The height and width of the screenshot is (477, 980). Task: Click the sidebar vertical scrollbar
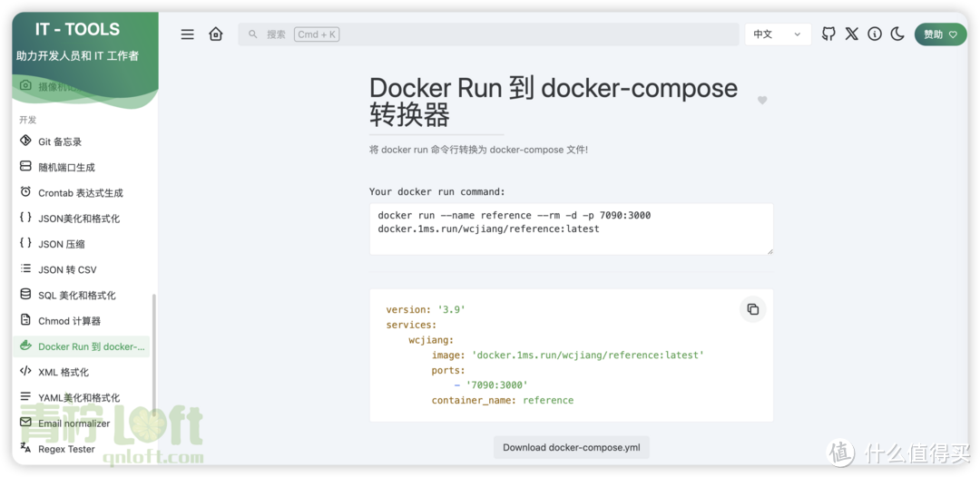(153, 354)
